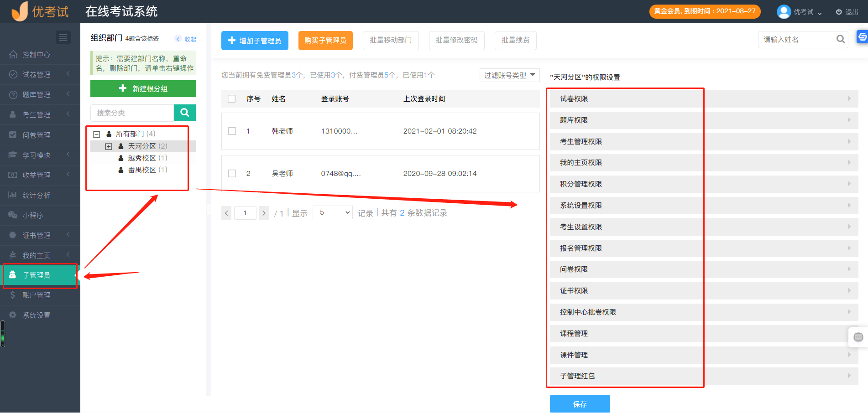Click the blue floating service icon
Screen dimensions: 868x413
(862, 37)
